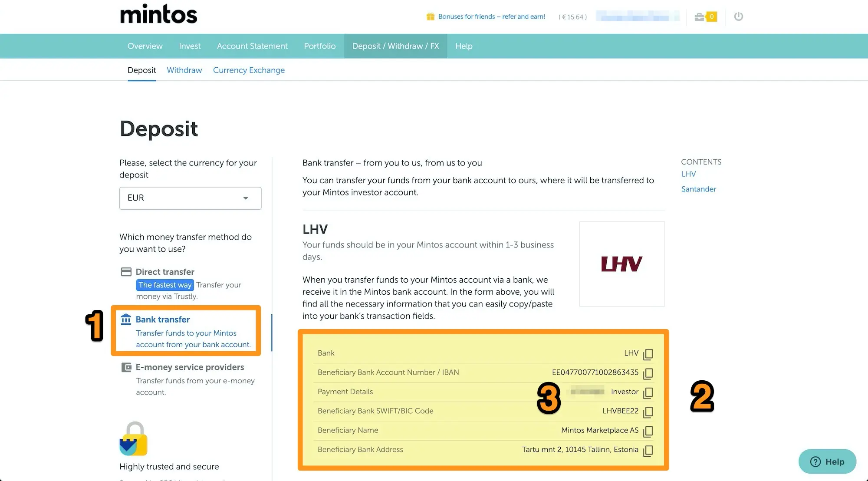Screen dimensions: 868x481
Task: Select E-money service providers method
Action: point(190,367)
